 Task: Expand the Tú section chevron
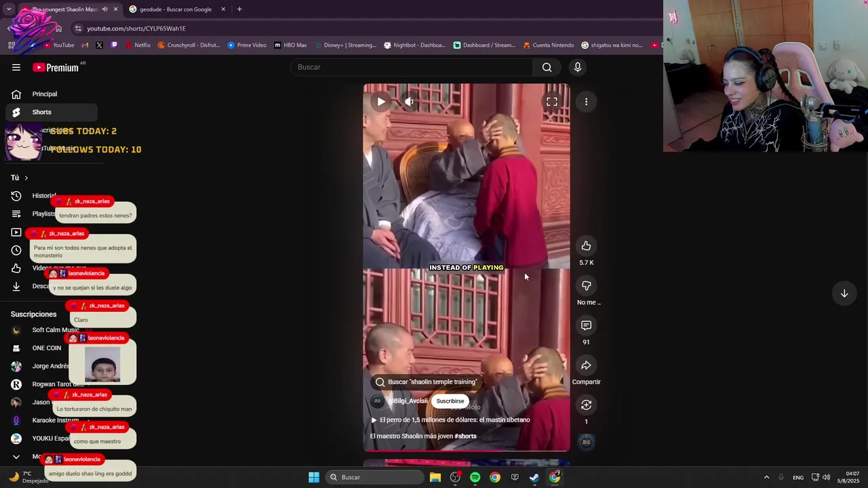click(26, 178)
